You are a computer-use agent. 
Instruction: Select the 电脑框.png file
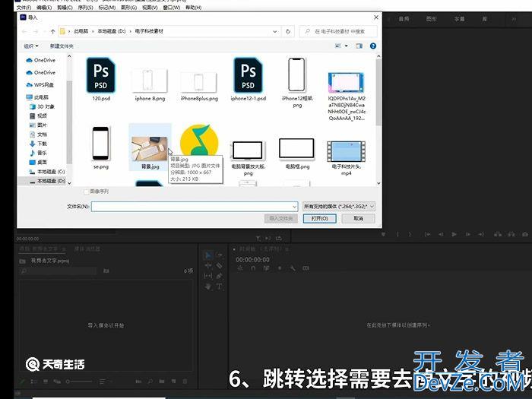coord(297,154)
